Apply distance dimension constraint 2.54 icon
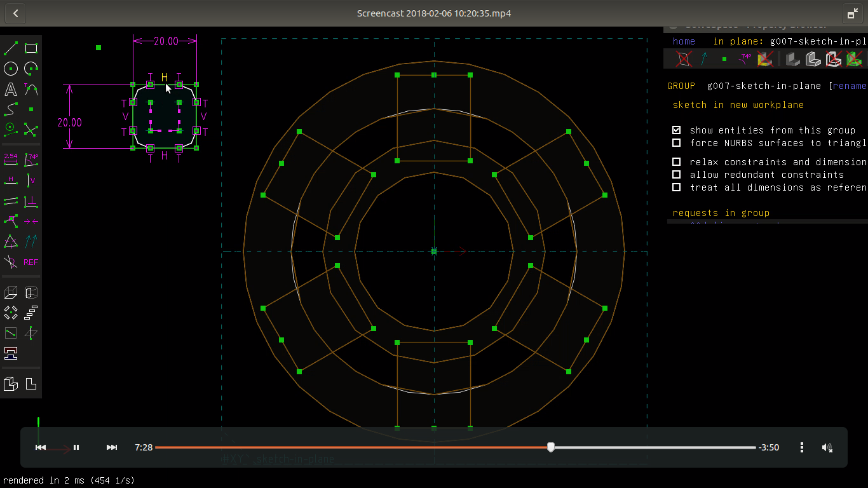Image resolution: width=868 pixels, height=488 pixels. (x=11, y=159)
